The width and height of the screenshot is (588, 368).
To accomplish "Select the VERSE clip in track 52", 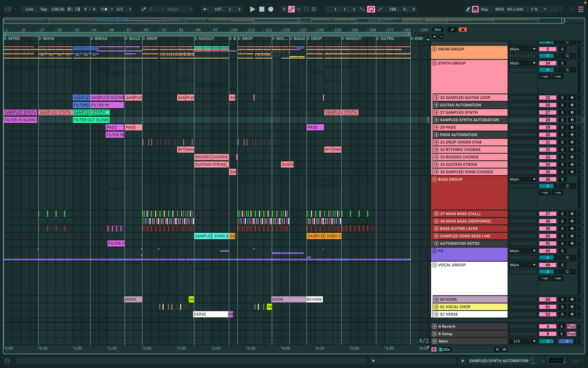I will (x=211, y=314).
